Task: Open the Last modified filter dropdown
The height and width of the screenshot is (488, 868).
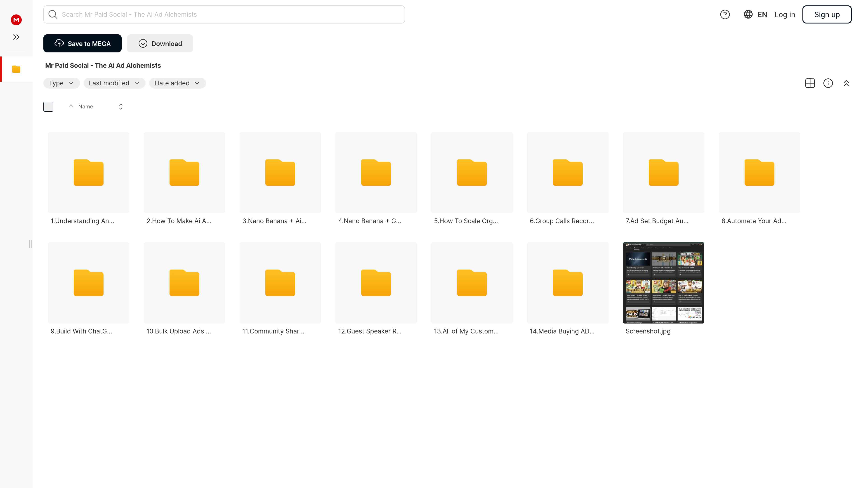Action: tap(114, 83)
